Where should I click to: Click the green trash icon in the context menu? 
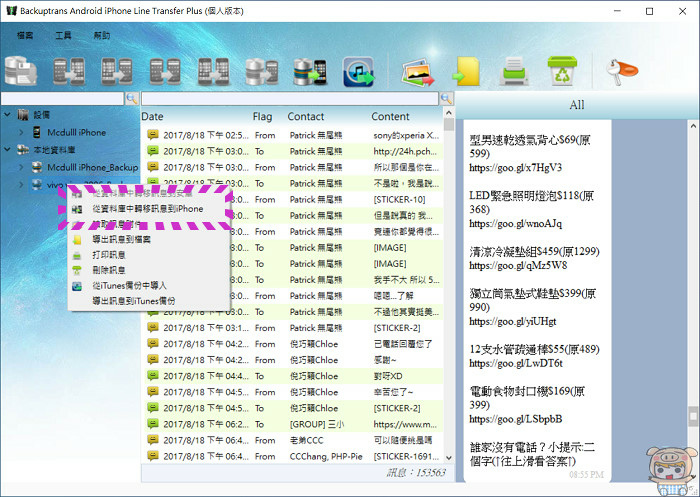point(77,270)
